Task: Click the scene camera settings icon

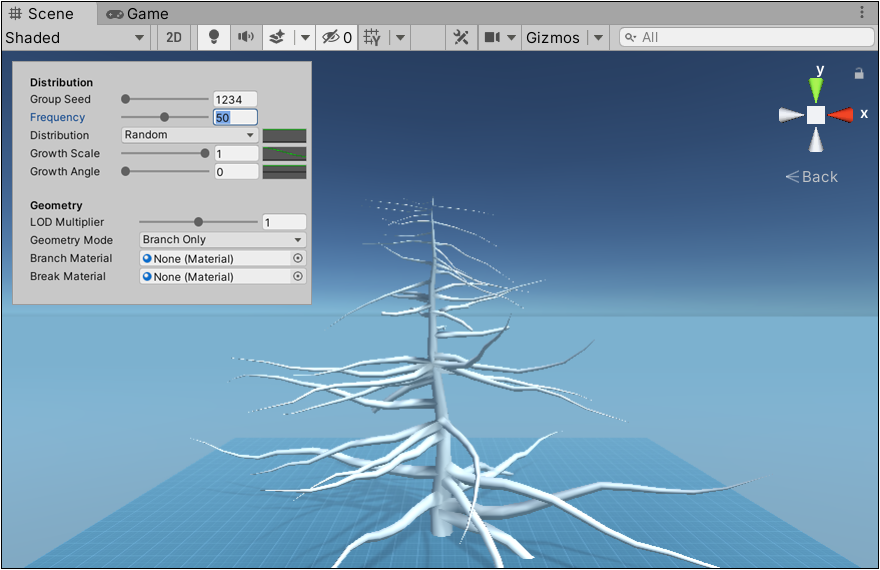Action: pyautogui.click(x=491, y=38)
